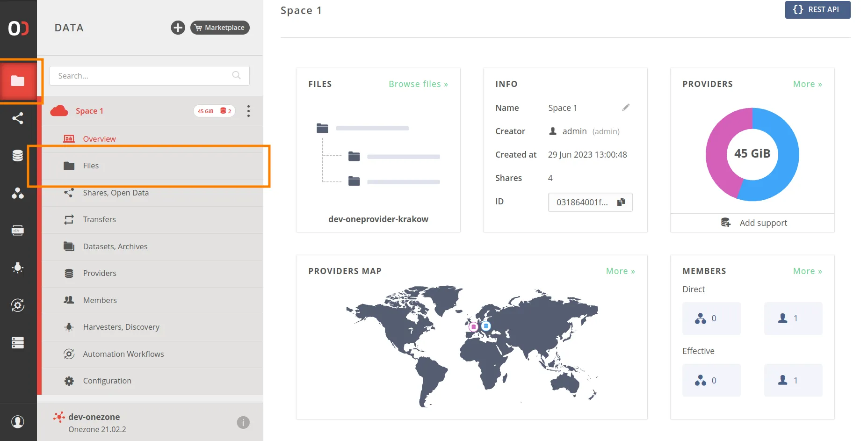Select Transfers in the space menu
868x441 pixels.
100,219
